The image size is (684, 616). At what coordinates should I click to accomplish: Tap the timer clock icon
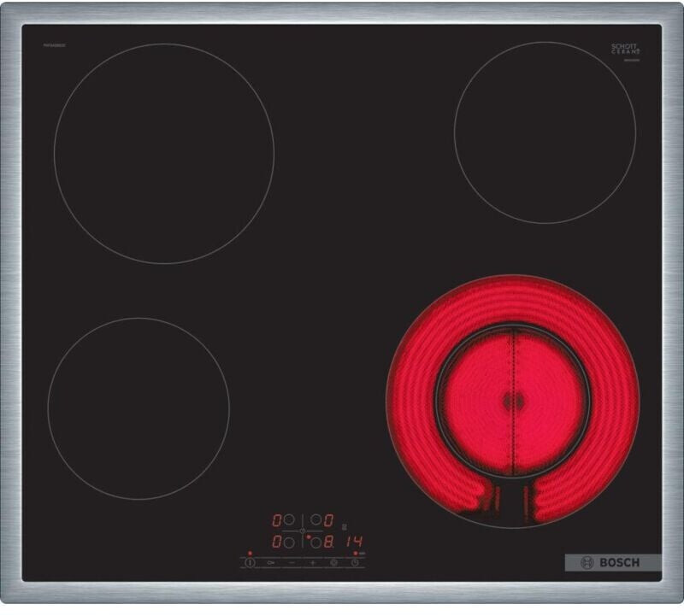[x=353, y=563]
